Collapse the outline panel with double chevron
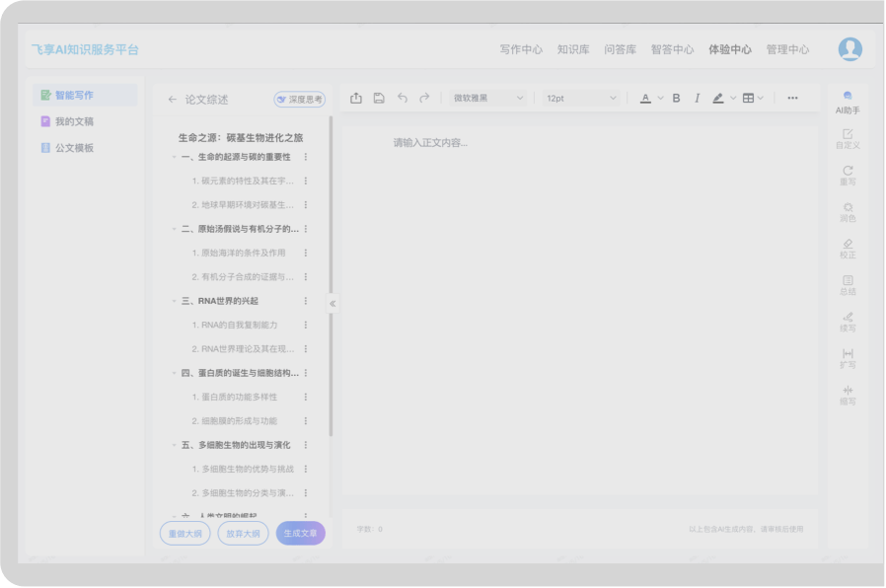Screen dimensions: 886x588 point(332,304)
